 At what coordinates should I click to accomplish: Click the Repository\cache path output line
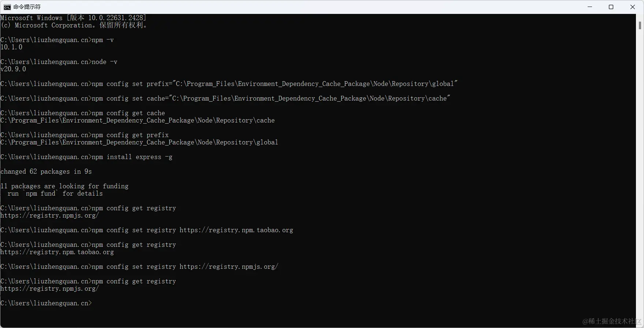pos(138,120)
